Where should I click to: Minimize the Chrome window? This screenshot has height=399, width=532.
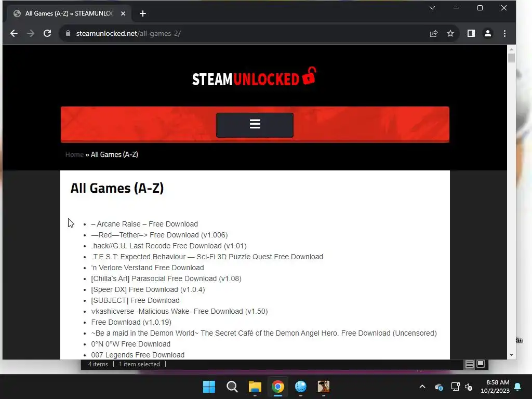[x=456, y=8]
